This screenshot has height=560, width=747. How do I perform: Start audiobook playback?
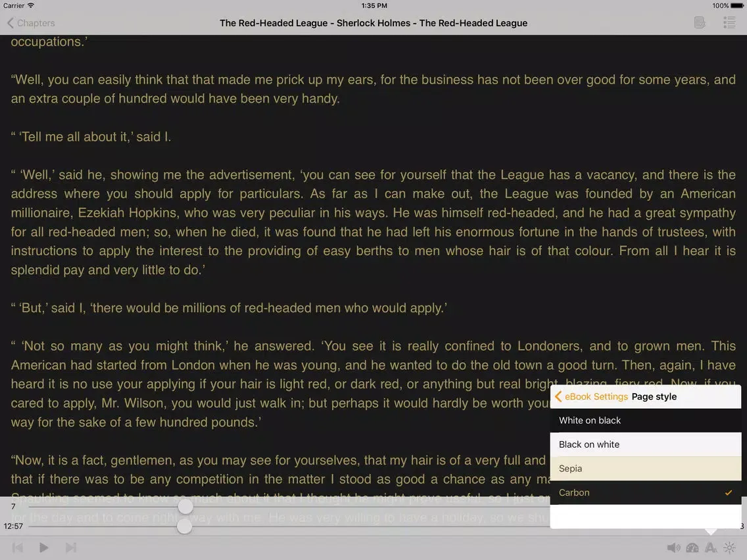pyautogui.click(x=43, y=548)
